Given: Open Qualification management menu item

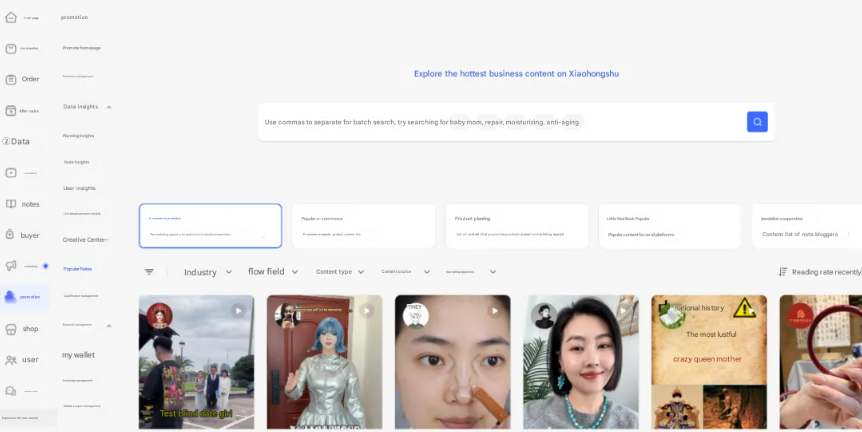Looking at the screenshot, I should (x=81, y=296).
